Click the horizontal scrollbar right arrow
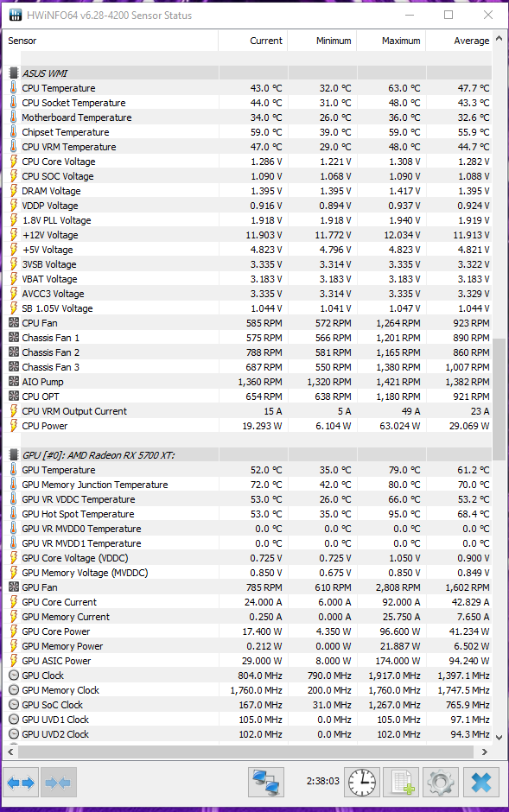 click(485, 752)
